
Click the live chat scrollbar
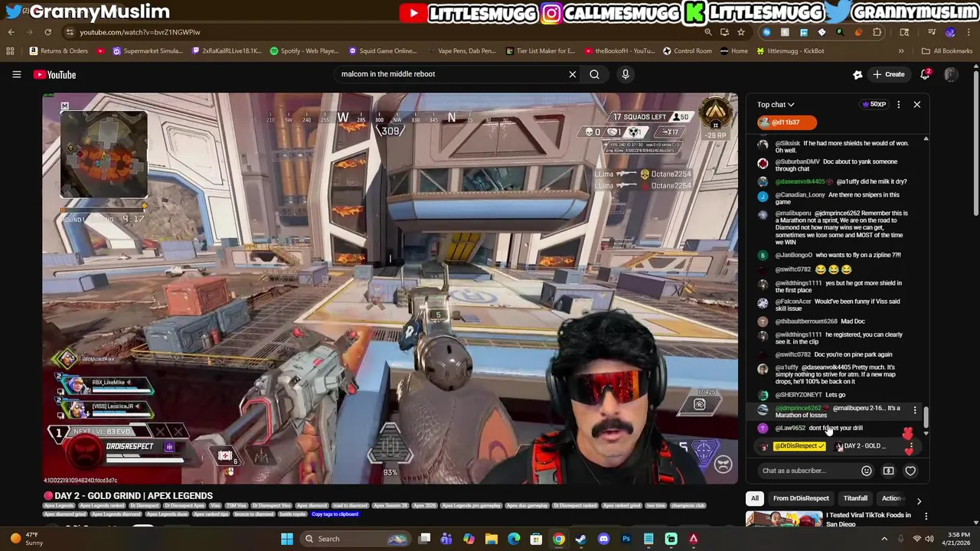tap(926, 418)
